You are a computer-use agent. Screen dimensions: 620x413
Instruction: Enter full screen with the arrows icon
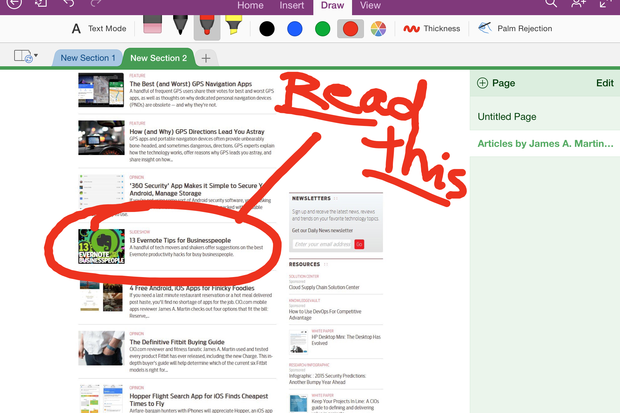(605, 3)
